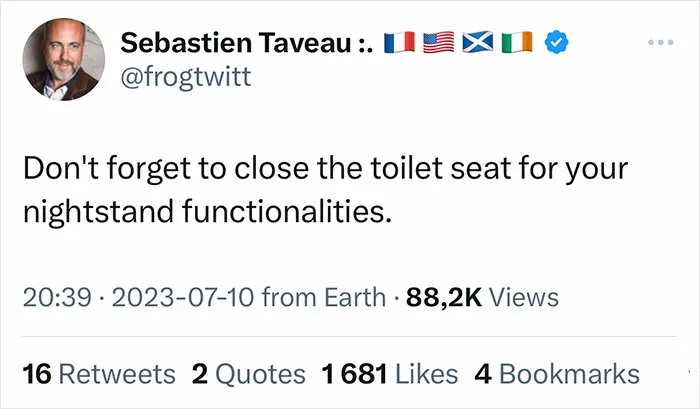
Task: Click the 'from Earth' location text
Action: [x=324, y=297]
